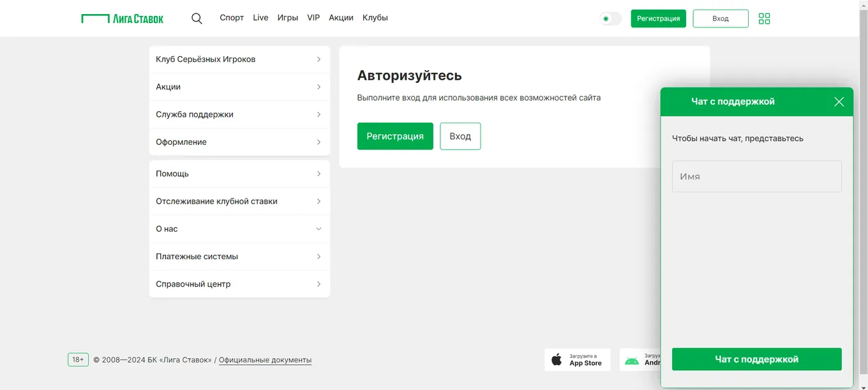The height and width of the screenshot is (390, 868).
Task: Open the Официальные документы link
Action: (265, 360)
